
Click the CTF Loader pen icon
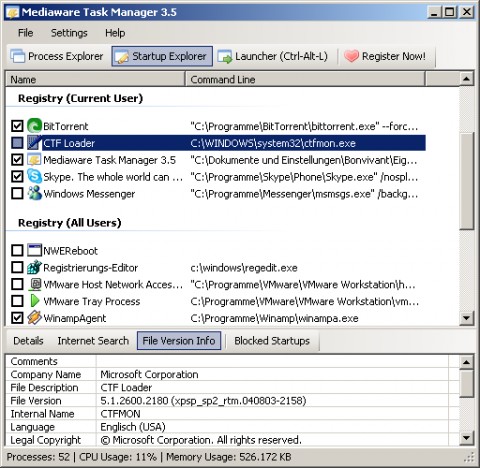[x=34, y=143]
